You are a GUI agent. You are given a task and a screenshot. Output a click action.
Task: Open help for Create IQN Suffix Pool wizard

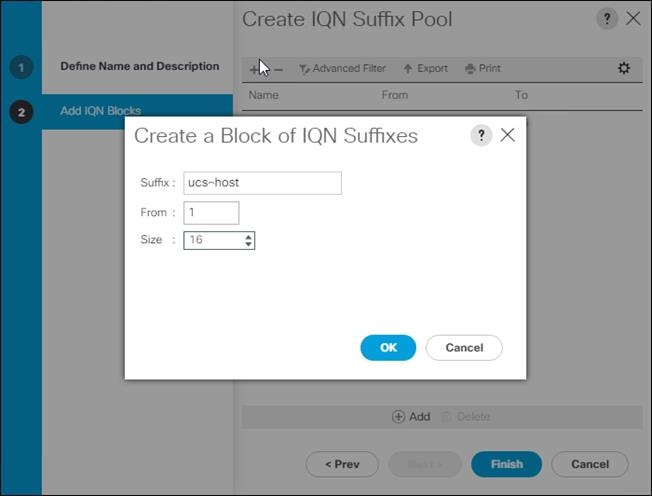tap(607, 18)
